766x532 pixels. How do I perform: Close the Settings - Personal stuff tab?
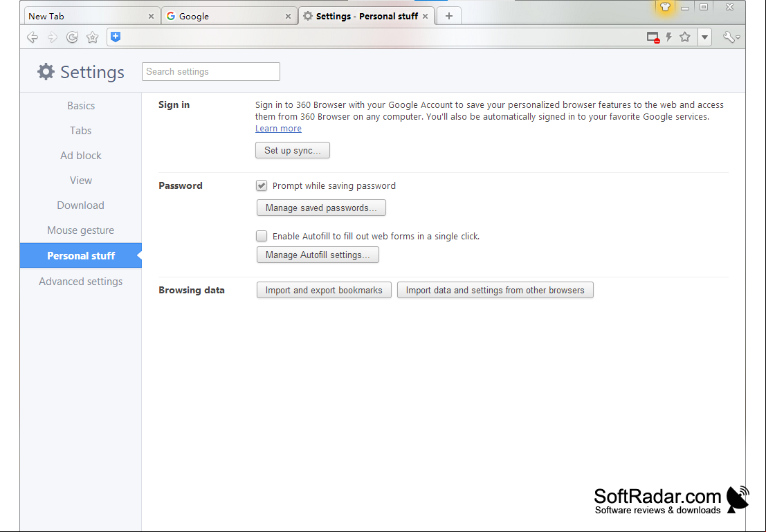tap(425, 16)
